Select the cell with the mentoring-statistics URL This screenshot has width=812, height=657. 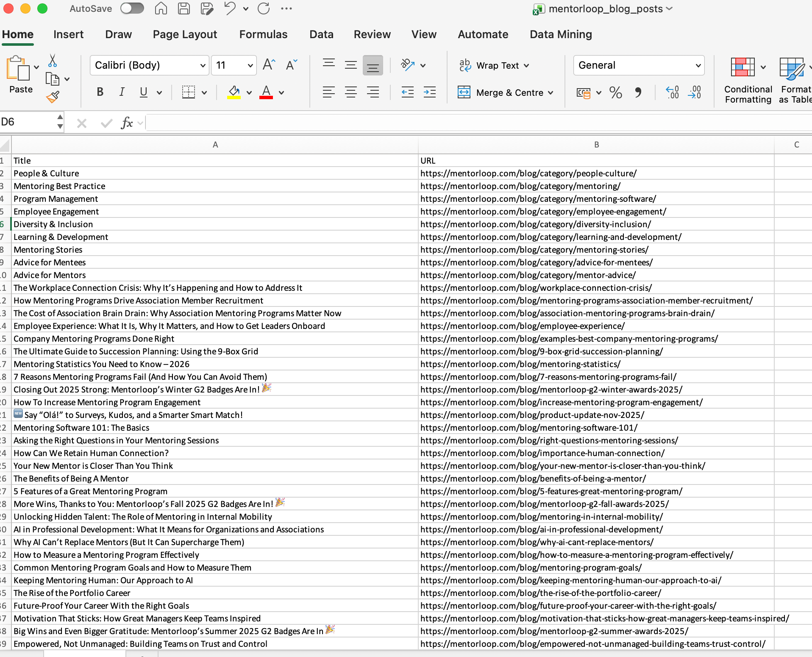pyautogui.click(x=596, y=364)
